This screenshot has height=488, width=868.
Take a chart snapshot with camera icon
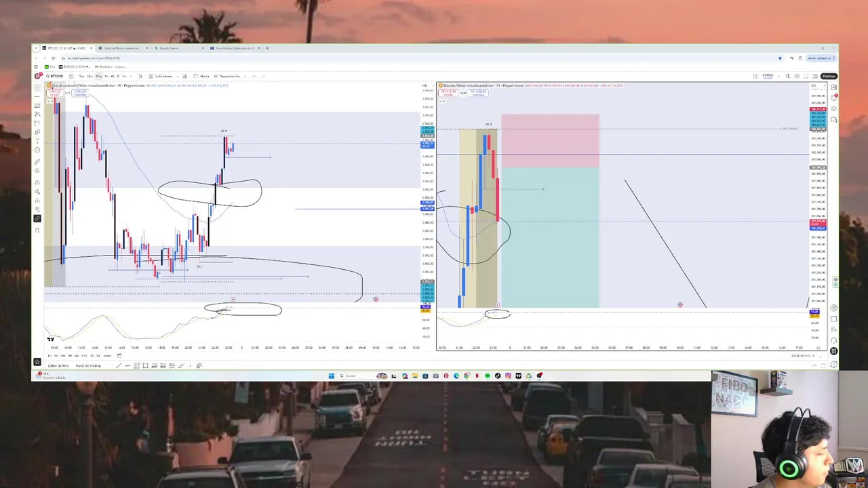(x=815, y=76)
